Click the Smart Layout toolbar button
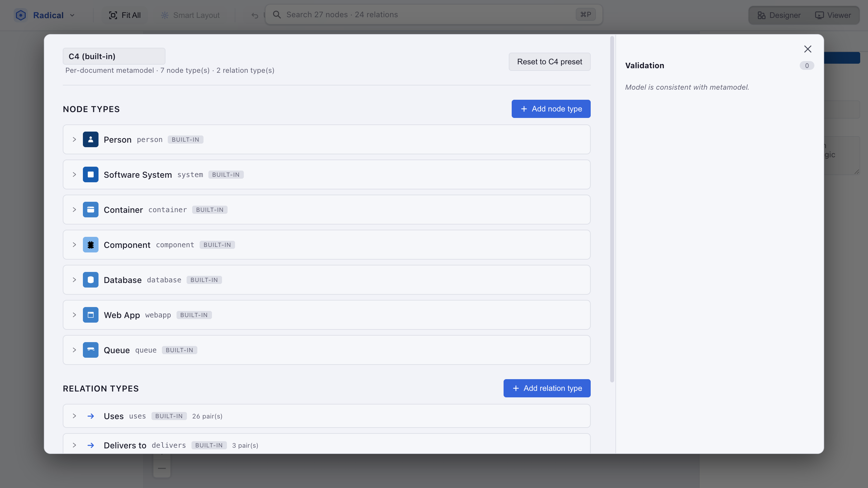 [x=190, y=15]
